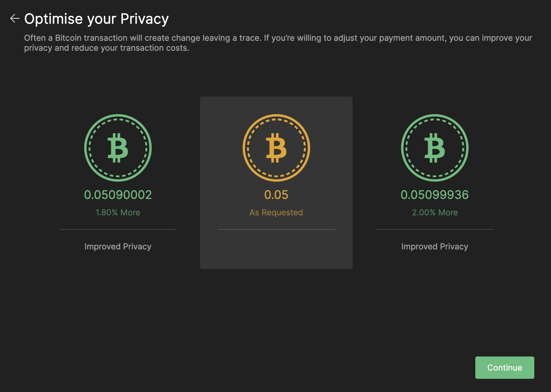Choose the 0.05099936 amount
Image resolution: width=551 pixels, height=392 pixels.
click(x=435, y=195)
